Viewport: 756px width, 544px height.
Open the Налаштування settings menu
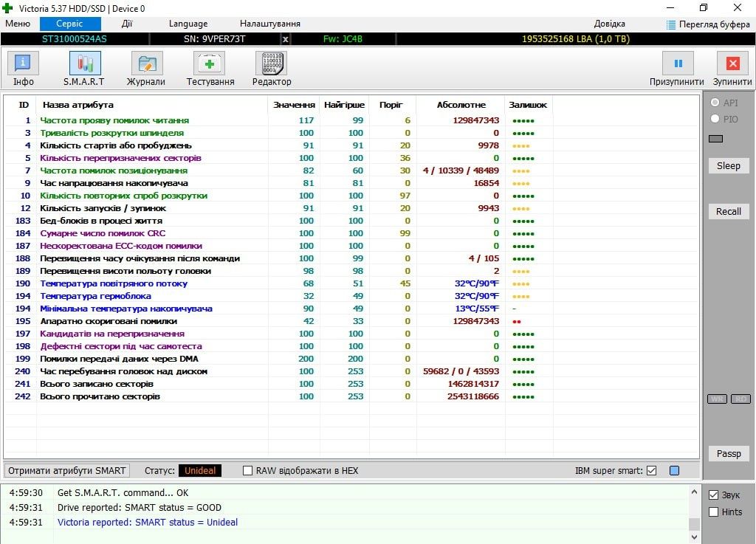pos(270,24)
